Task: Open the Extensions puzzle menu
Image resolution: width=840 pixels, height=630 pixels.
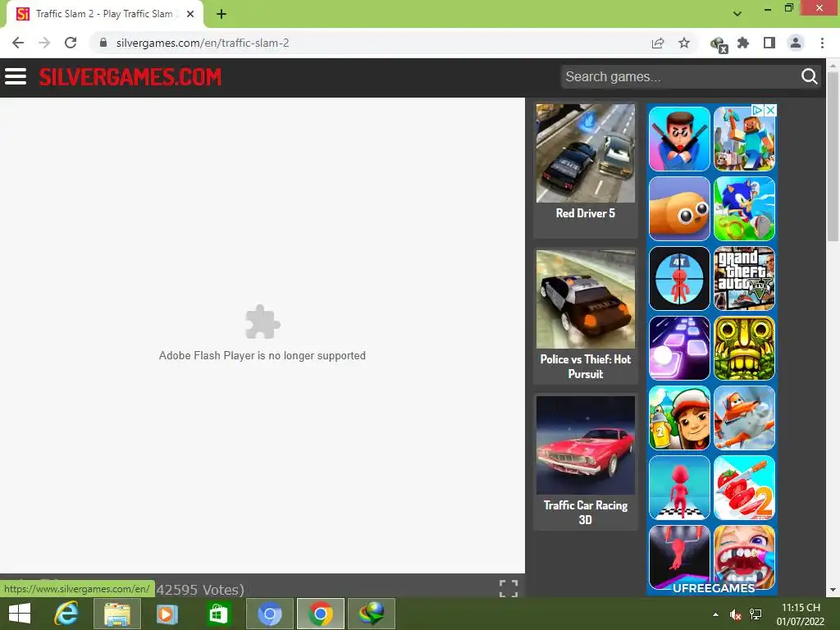Action: click(743, 43)
